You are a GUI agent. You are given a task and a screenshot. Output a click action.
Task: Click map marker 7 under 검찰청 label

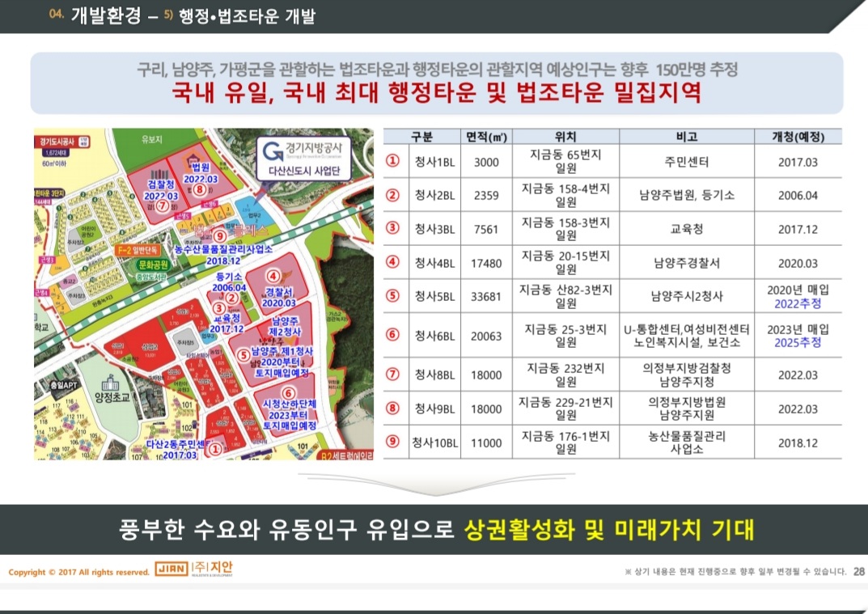163,206
